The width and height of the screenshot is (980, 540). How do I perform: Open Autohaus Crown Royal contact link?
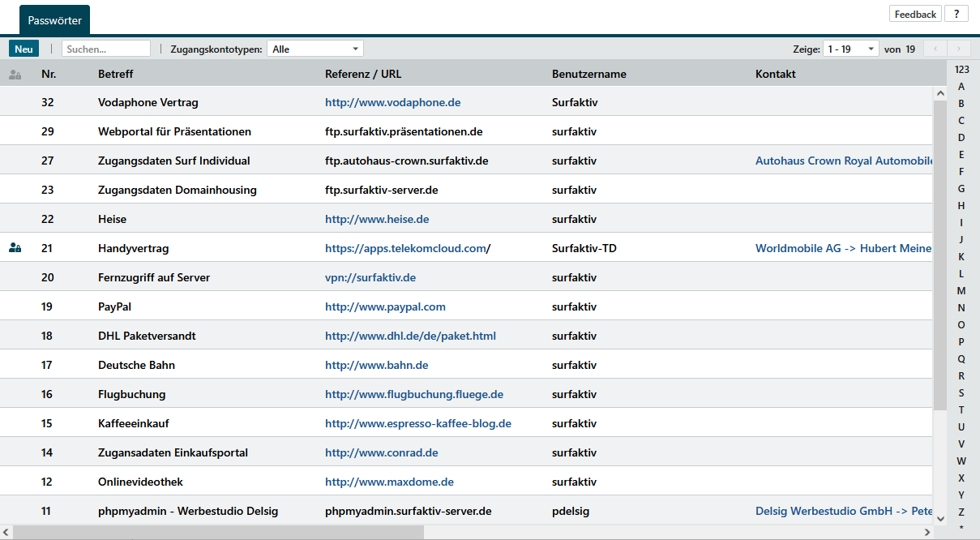(x=844, y=161)
